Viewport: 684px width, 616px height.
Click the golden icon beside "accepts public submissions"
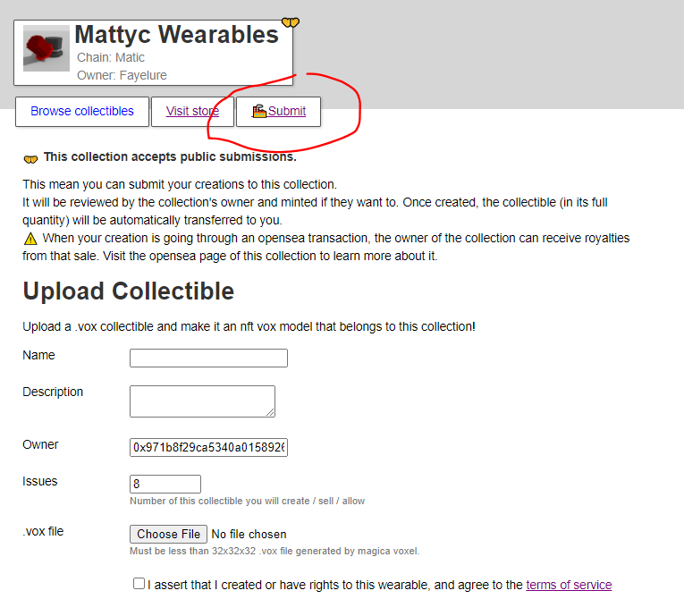coord(30,158)
